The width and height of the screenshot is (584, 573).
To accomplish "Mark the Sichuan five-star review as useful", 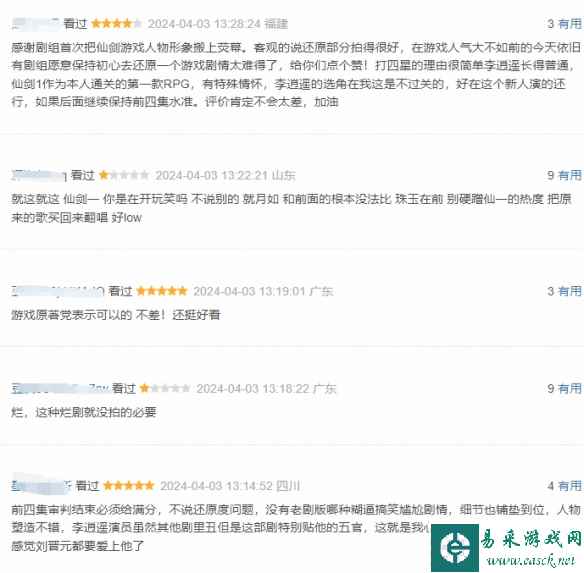I will point(570,486).
